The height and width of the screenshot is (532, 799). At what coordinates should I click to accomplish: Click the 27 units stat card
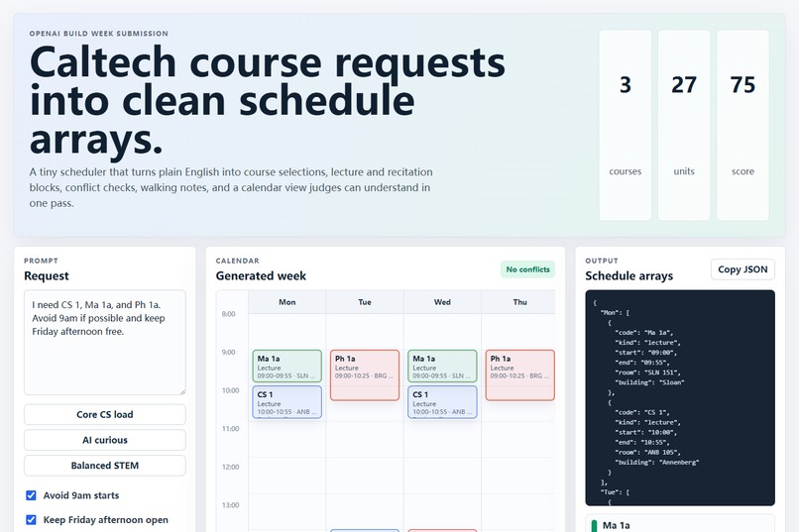click(x=684, y=125)
